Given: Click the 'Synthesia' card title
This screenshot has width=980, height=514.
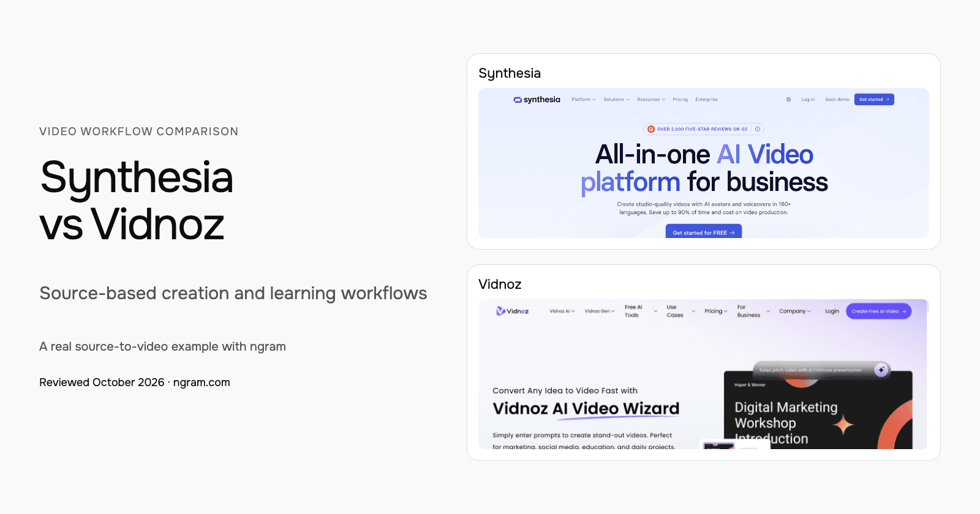Looking at the screenshot, I should 510,73.
